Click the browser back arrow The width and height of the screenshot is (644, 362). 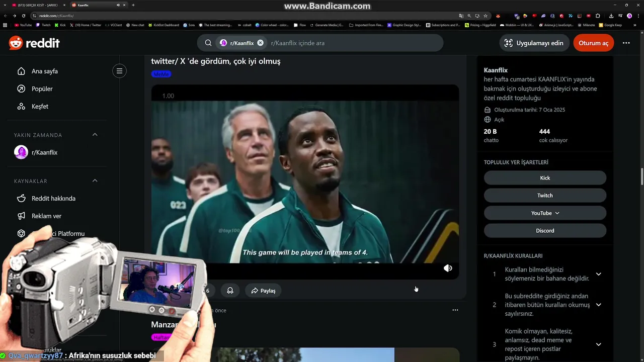6,16
